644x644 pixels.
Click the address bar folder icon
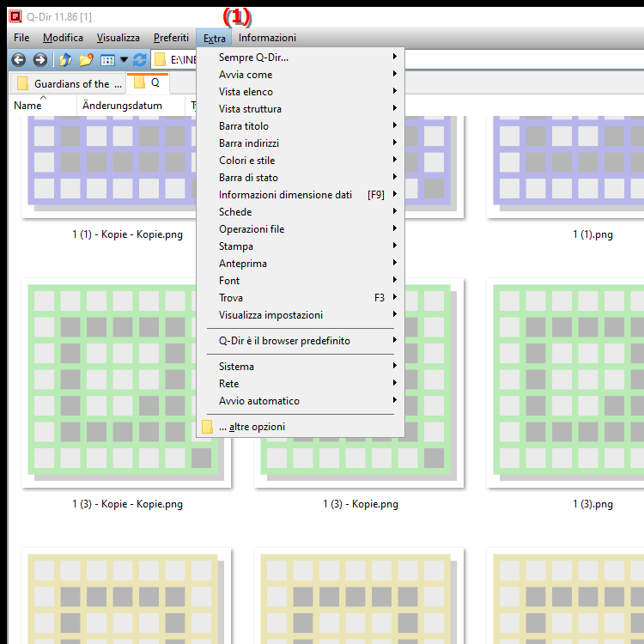coord(160,60)
